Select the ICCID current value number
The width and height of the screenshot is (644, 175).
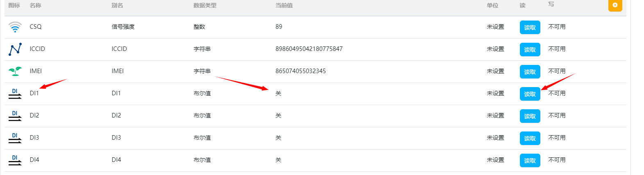[x=309, y=49]
